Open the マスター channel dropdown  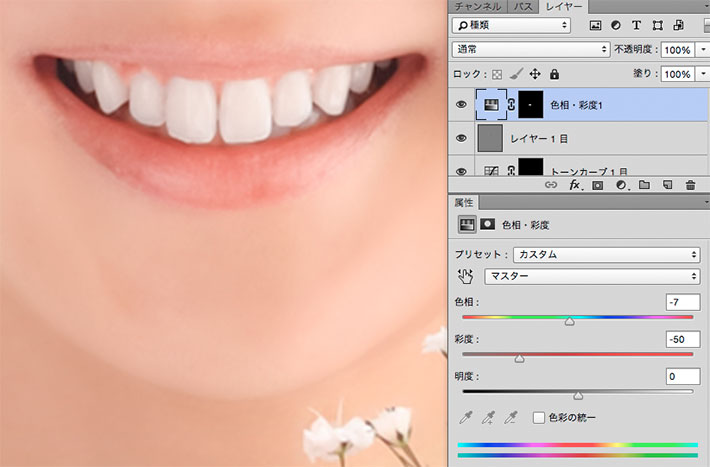click(592, 277)
